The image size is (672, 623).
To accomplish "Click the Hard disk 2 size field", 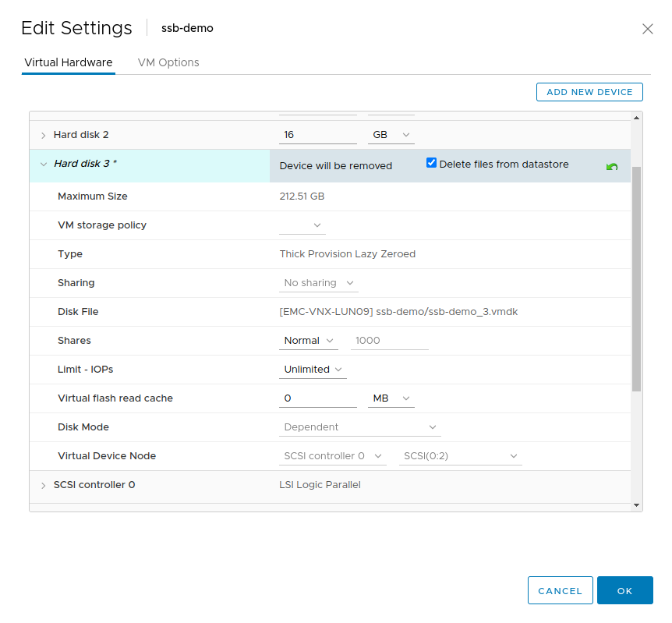I will pos(317,135).
